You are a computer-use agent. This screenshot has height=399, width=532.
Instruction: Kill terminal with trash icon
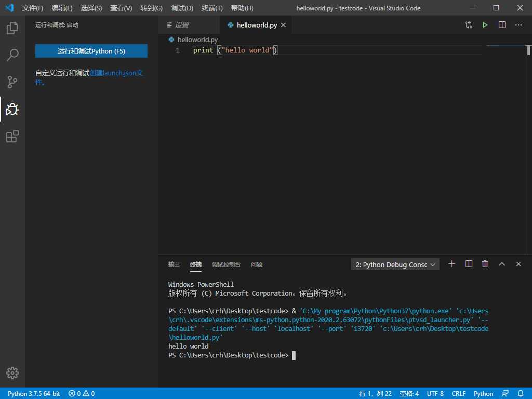[x=485, y=264]
